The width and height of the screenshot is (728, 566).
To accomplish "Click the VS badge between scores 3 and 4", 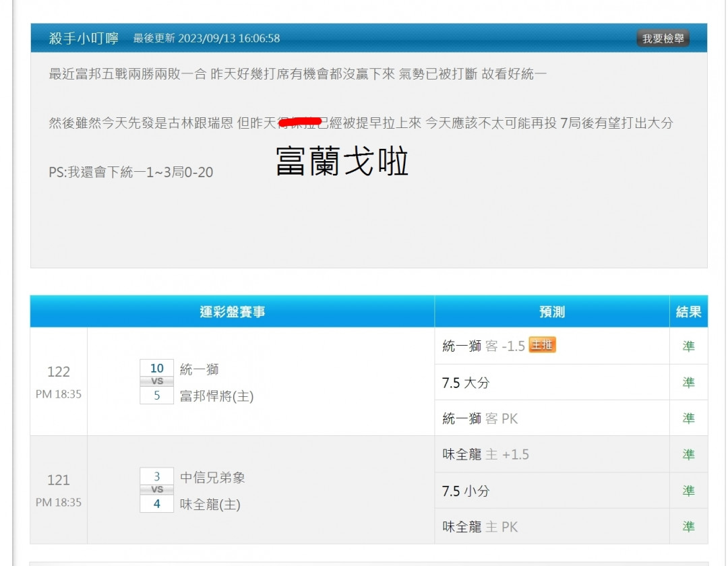I will 157,489.
